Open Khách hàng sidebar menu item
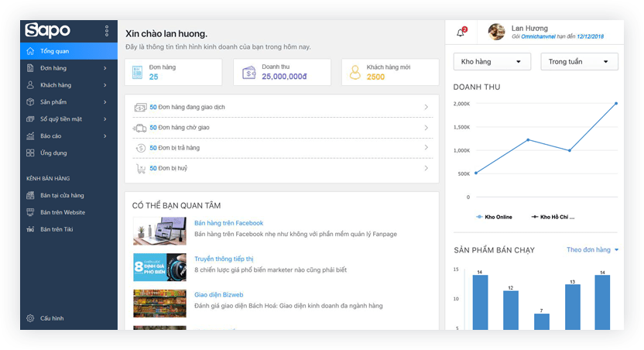 [x=69, y=85]
